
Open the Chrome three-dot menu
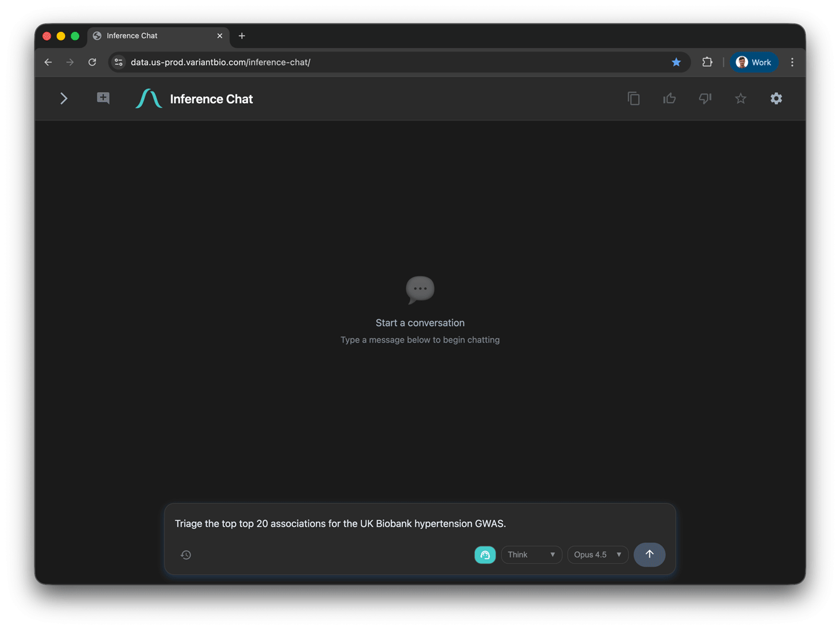(x=792, y=62)
